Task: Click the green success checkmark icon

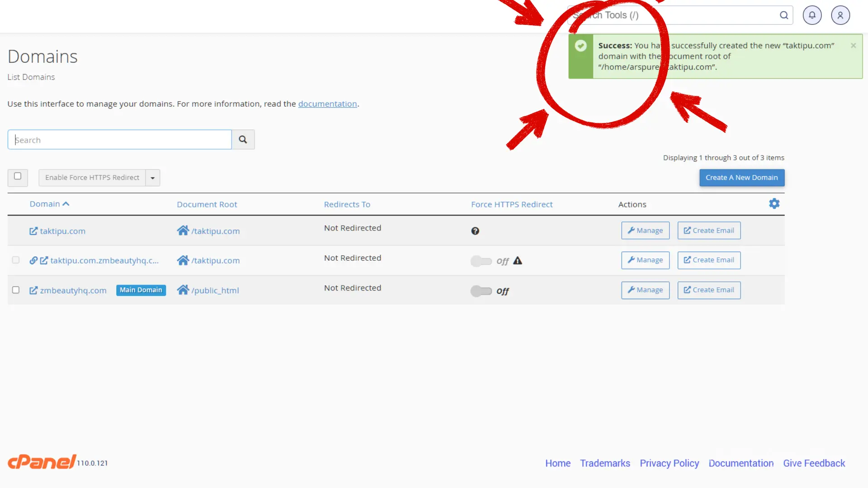Action: (x=581, y=46)
